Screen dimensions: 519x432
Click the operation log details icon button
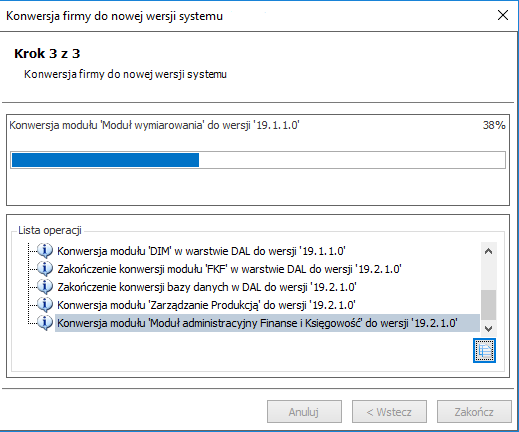484,350
